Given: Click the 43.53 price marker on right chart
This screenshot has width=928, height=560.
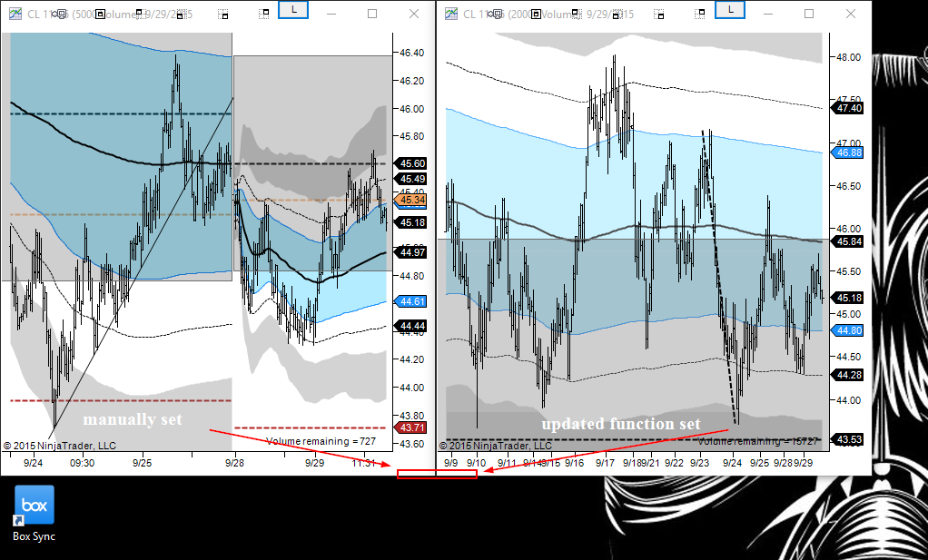Looking at the screenshot, I should (x=849, y=440).
